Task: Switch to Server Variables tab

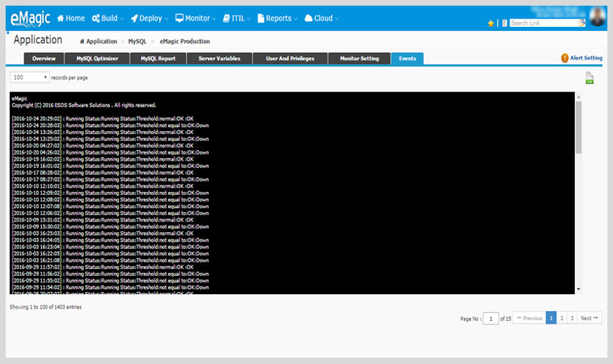Action: 219,59
